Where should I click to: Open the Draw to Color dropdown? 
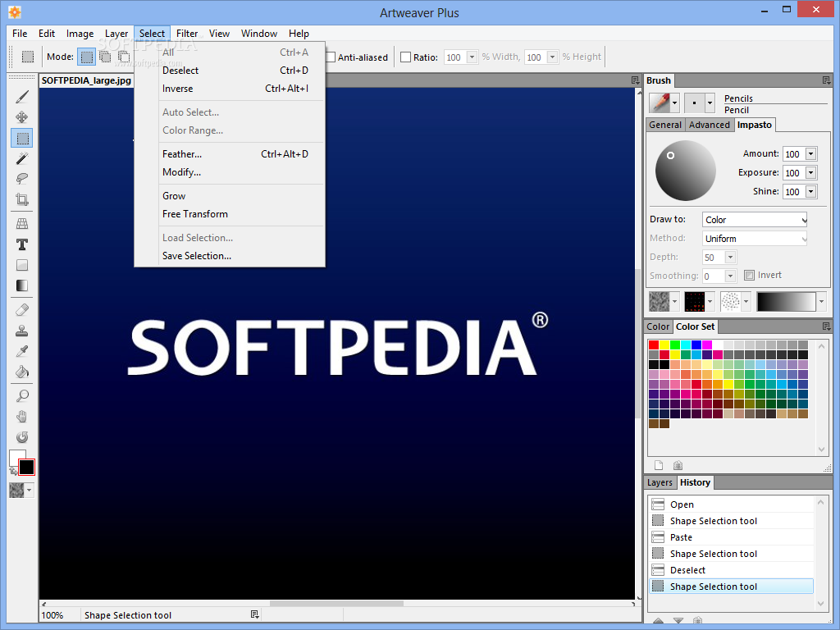pos(755,220)
